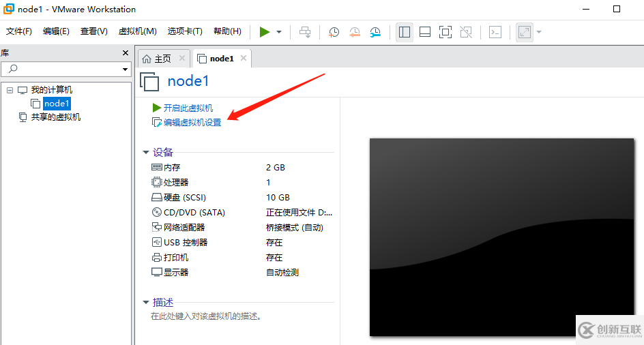Open the console view toolbar icon
Screen dimensions: 644x345
point(495,32)
